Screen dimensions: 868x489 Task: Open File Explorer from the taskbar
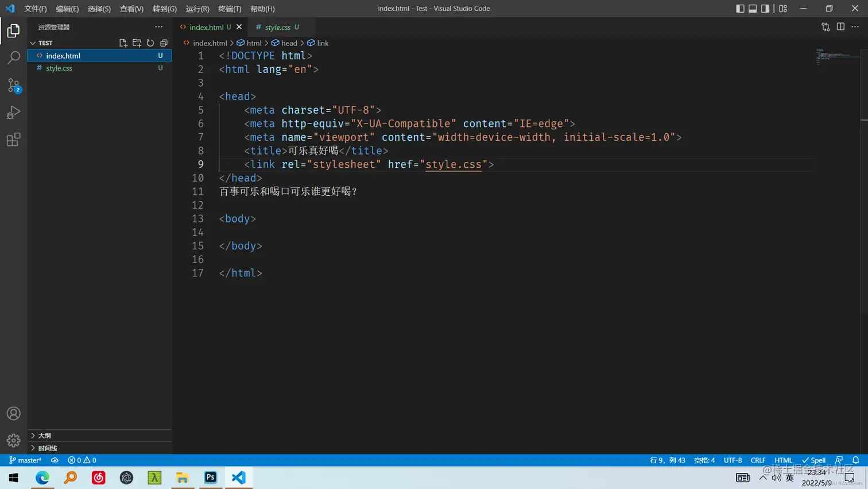click(183, 478)
